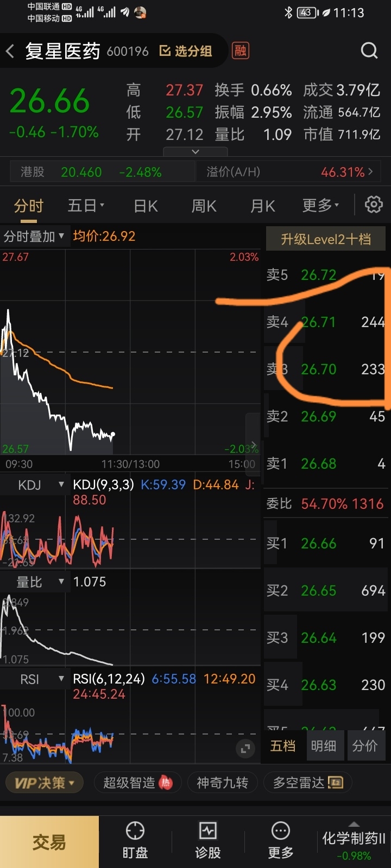Tap the 交易 trade button
391x868 pixels.
click(x=49, y=842)
